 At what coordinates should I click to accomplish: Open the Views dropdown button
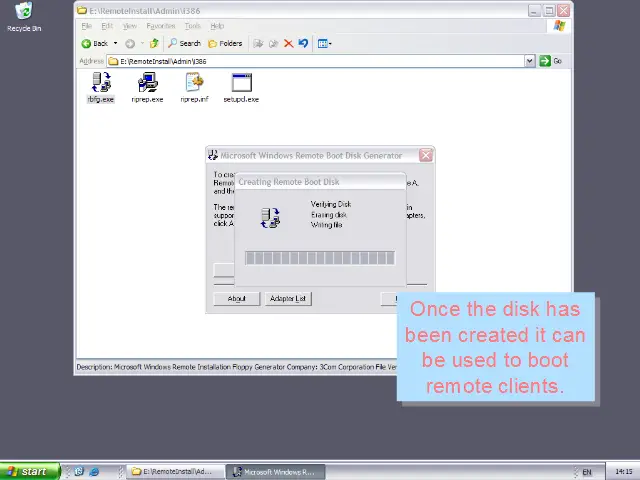[324, 43]
